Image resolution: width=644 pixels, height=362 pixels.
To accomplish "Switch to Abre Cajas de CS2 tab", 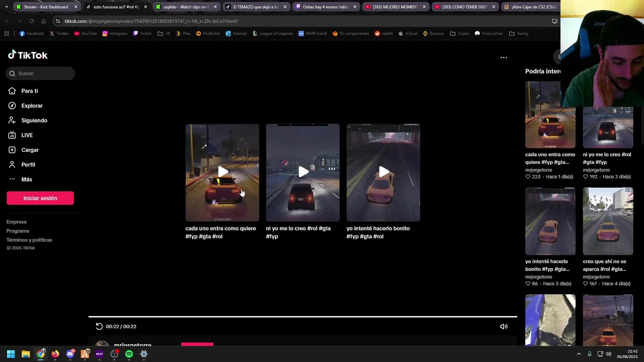I will 531,7.
